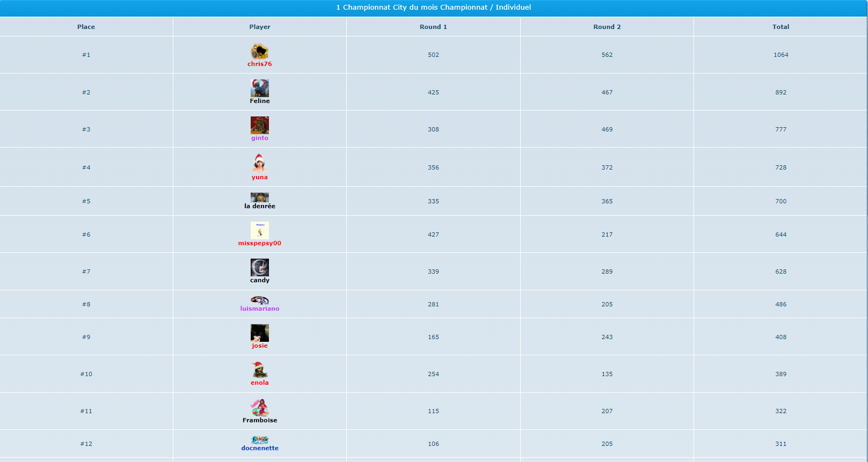Visit luismariano's profile name link

coord(259,309)
